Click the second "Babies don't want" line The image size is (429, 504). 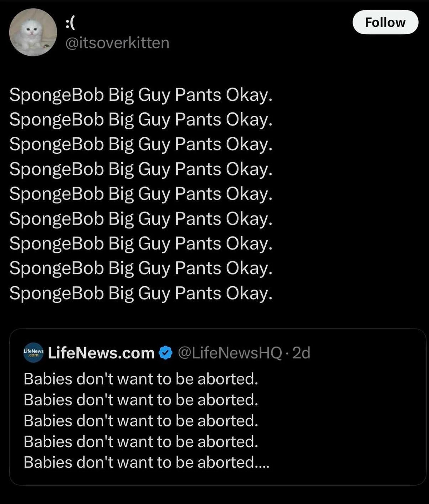(x=141, y=400)
